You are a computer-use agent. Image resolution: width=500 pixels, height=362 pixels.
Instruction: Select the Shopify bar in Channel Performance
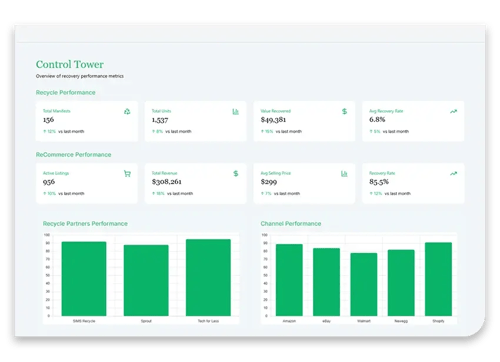tap(438, 279)
